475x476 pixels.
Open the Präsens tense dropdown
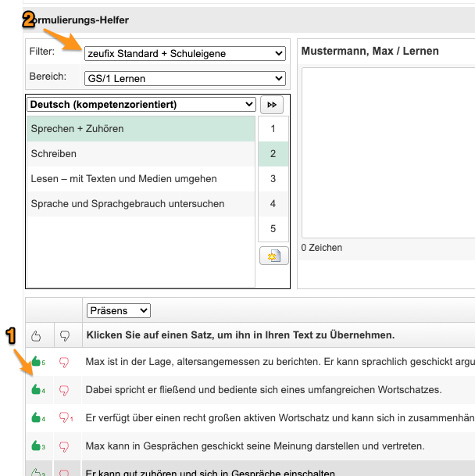[119, 310]
